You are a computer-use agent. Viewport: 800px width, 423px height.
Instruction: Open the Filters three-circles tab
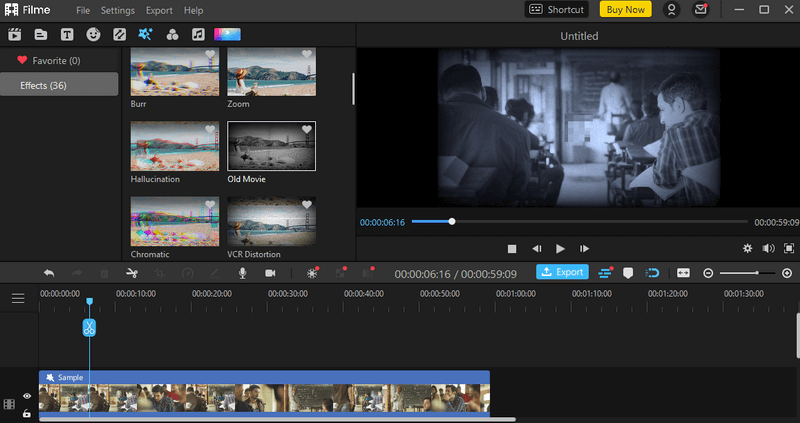click(172, 34)
